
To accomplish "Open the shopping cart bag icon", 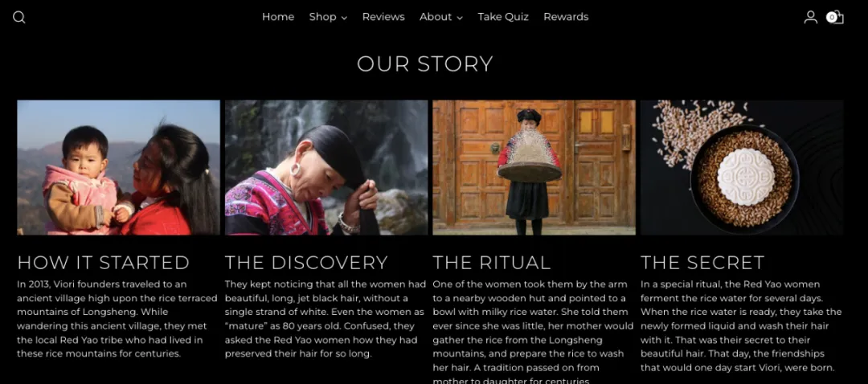I will tap(837, 18).
